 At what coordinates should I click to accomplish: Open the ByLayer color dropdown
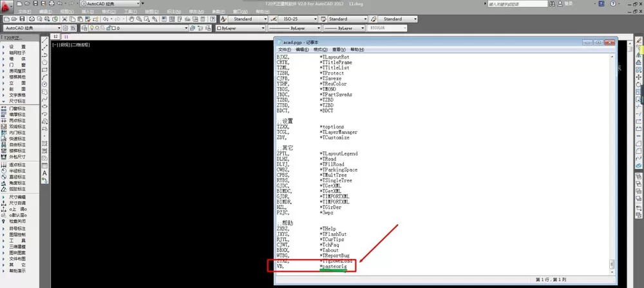point(241,28)
